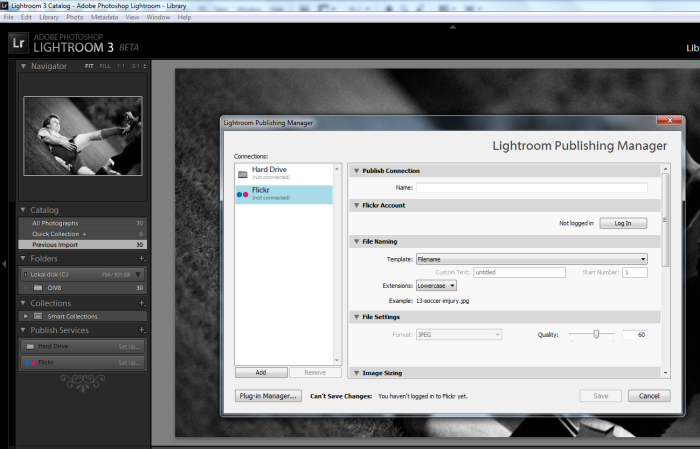
Task: Collapse the Flickr Account section
Action: click(x=356, y=205)
